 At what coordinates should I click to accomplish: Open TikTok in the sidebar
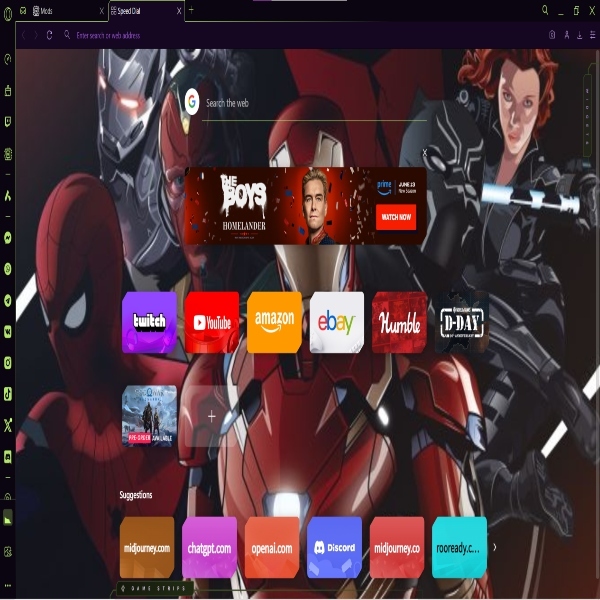click(8, 394)
